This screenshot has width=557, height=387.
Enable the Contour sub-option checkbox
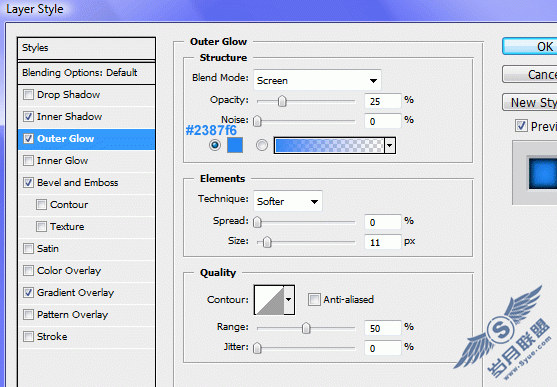pos(41,205)
